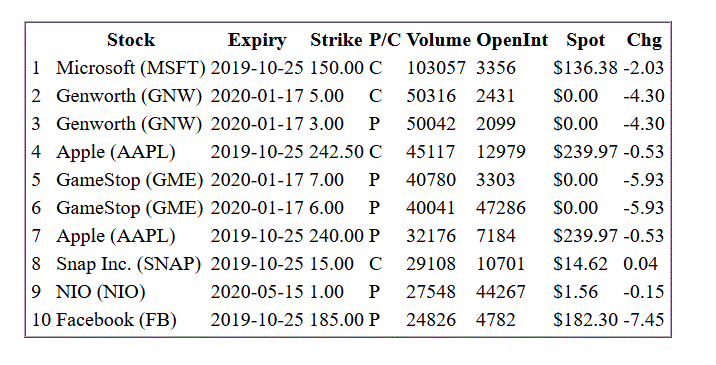Click the Volume column header

click(x=438, y=40)
